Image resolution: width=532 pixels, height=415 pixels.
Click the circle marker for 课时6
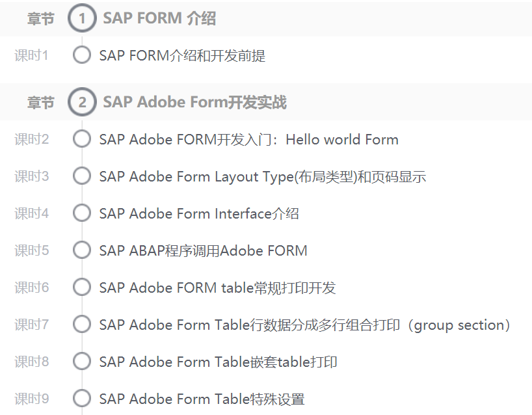click(x=81, y=287)
